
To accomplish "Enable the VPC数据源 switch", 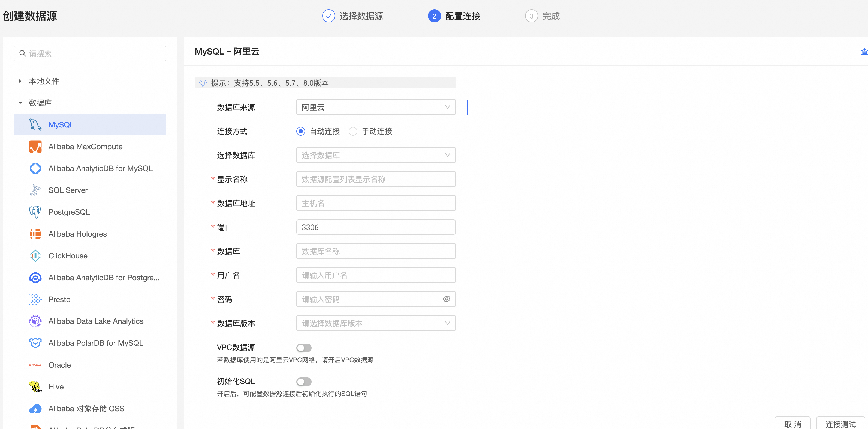I will 304,348.
